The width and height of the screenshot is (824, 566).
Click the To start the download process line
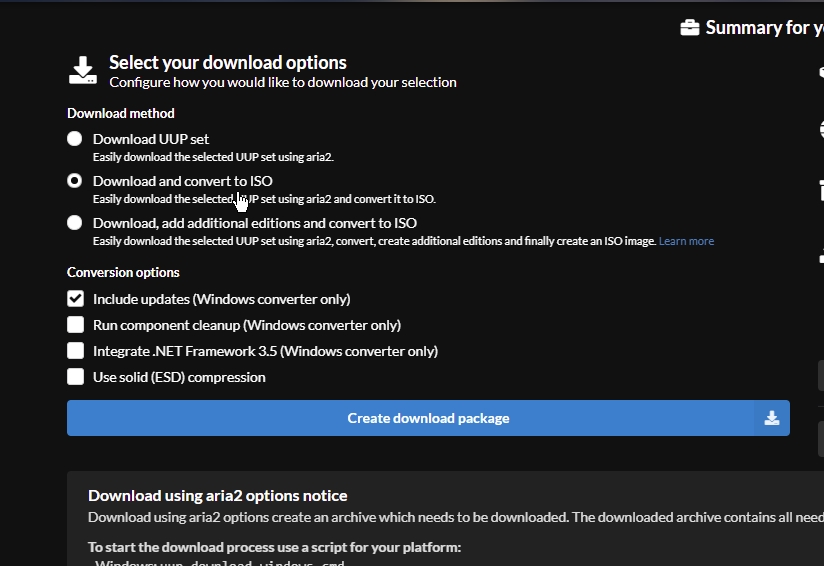pos(274,547)
